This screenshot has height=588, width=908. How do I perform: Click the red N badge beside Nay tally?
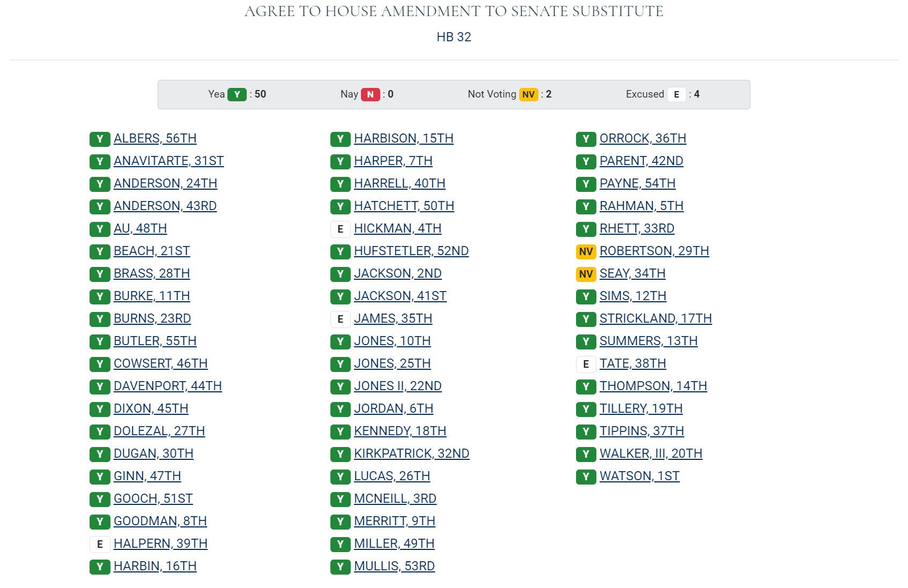coord(371,94)
